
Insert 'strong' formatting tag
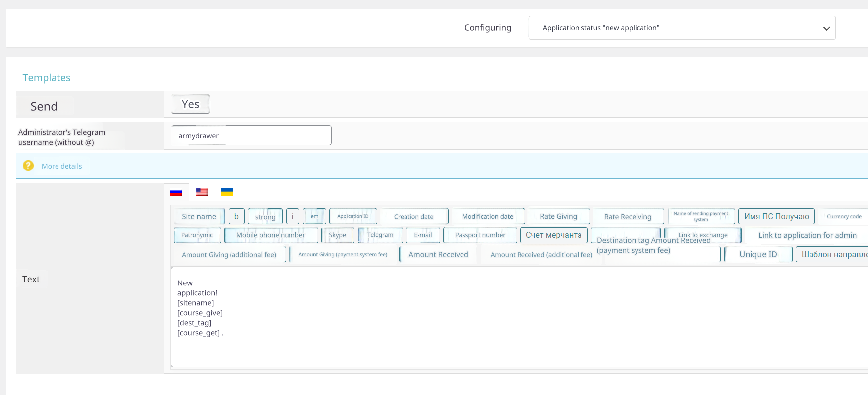(265, 217)
